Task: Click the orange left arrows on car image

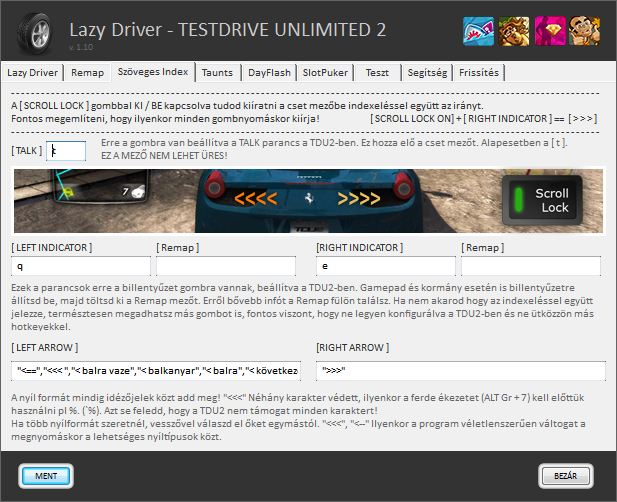Action: click(256, 198)
